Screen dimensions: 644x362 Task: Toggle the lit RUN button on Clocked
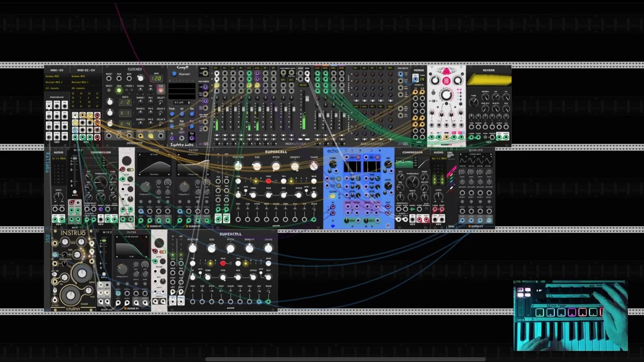(119, 90)
